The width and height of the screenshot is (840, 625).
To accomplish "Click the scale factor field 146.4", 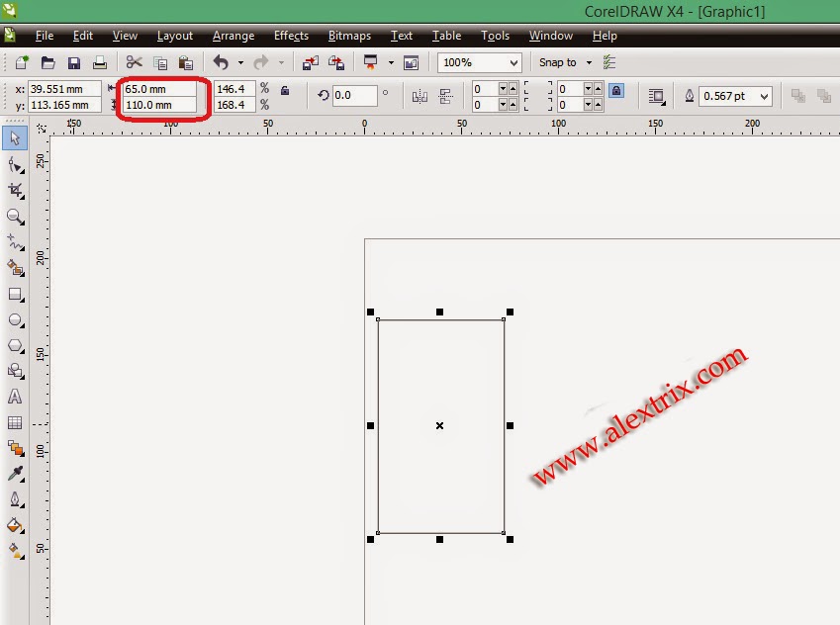I will pos(234,89).
